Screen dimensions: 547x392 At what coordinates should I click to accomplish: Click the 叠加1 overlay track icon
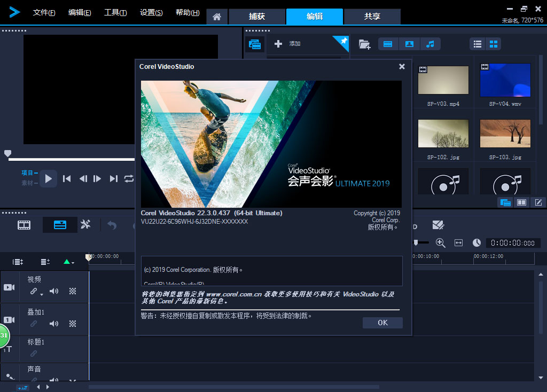point(9,319)
